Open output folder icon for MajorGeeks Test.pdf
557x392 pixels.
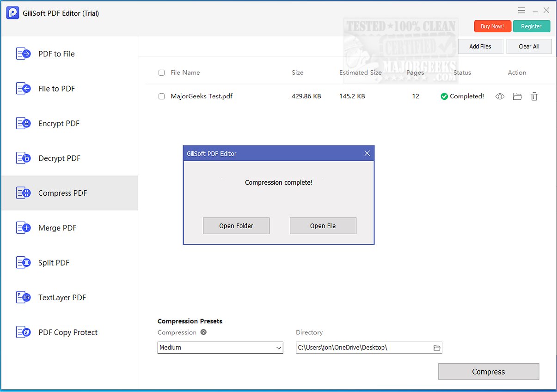click(x=517, y=96)
